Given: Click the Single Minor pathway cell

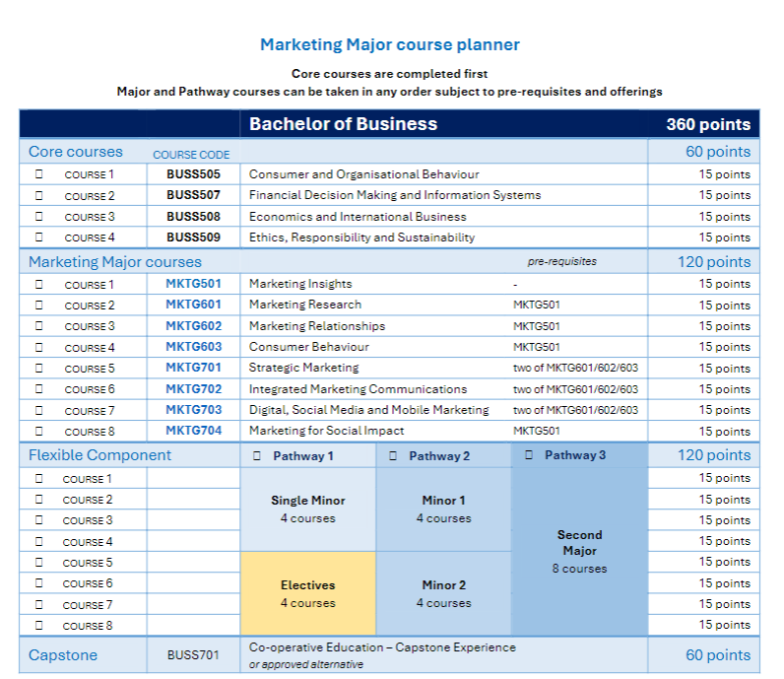Looking at the screenshot, I should click(307, 509).
